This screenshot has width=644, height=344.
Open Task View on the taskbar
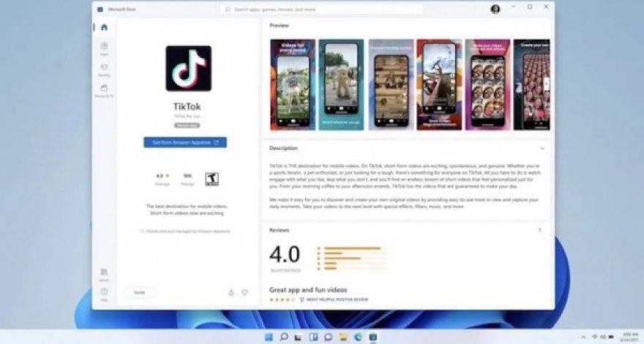(298, 337)
